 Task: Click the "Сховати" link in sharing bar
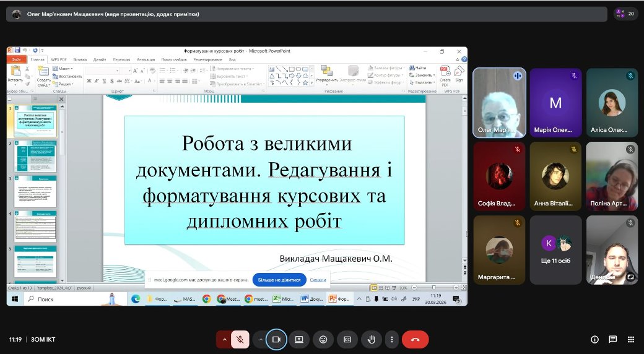click(x=318, y=280)
